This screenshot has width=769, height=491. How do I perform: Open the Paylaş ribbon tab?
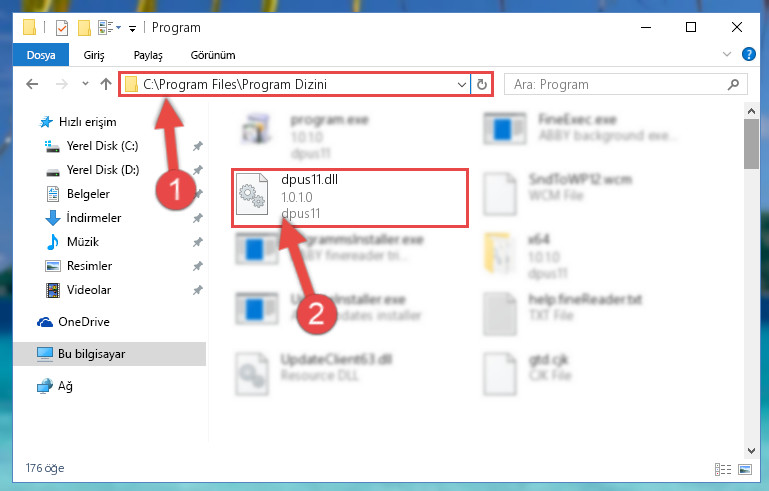pyautogui.click(x=148, y=55)
